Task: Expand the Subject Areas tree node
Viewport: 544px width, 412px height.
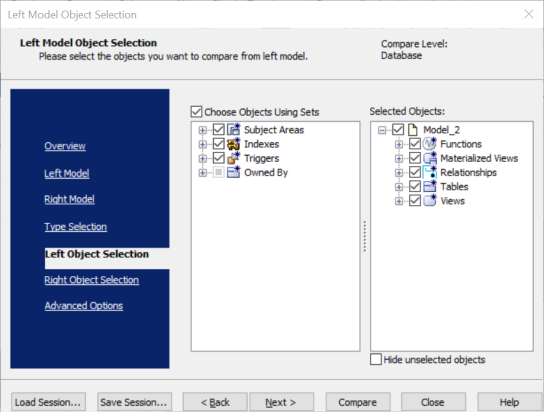Action: [203, 130]
